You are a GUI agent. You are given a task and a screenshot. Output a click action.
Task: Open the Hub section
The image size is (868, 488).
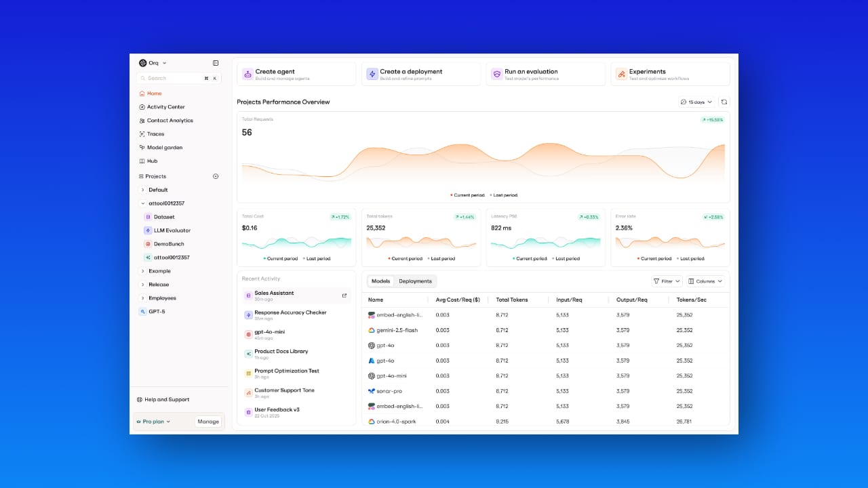(152, 161)
